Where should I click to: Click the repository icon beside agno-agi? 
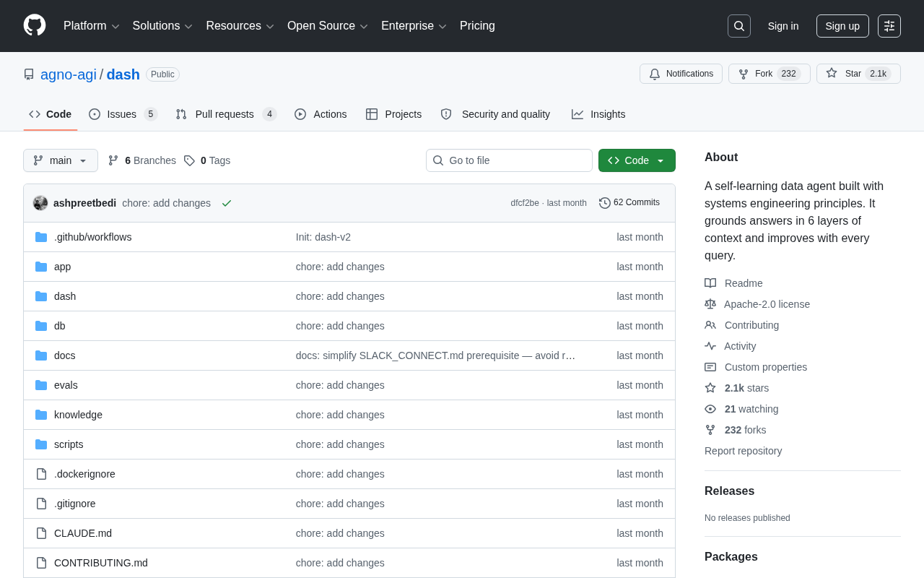click(x=29, y=74)
